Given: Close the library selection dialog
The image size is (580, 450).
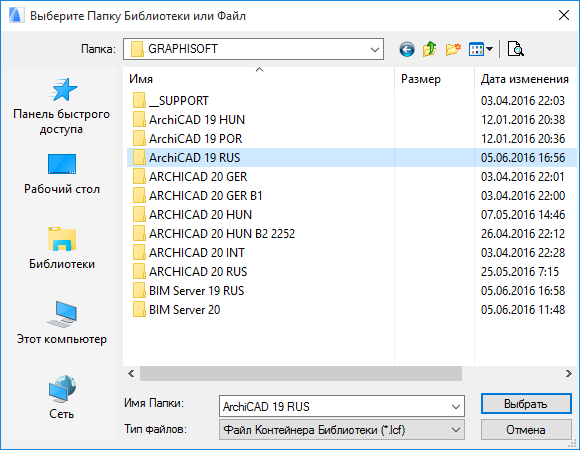Looking at the screenshot, I should (x=564, y=16).
